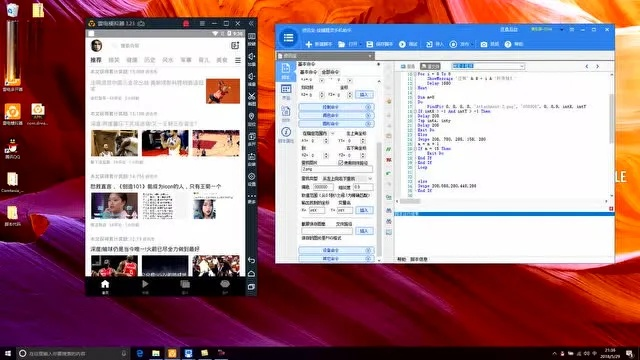The height and width of the screenshot is (360, 640).
Task: Click the green comment icon in the editor vertical toolbar
Action: tap(389, 149)
